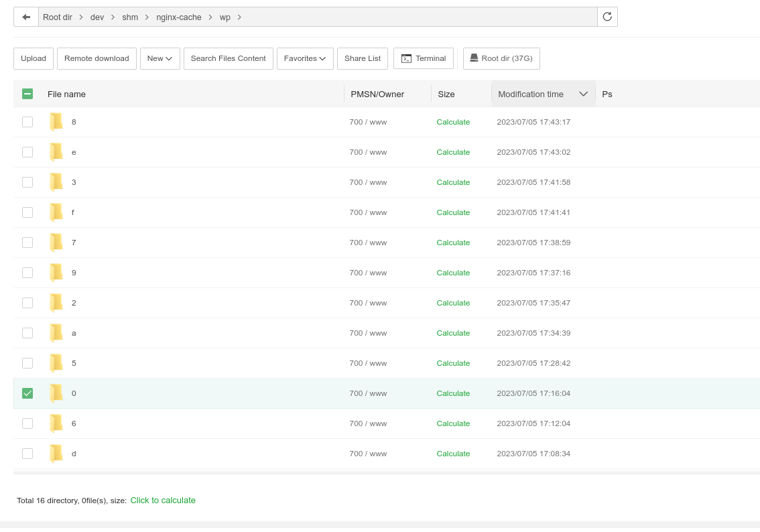Uncheck the checkbox for folder 0
This screenshot has width=760, height=532.
coord(27,393)
